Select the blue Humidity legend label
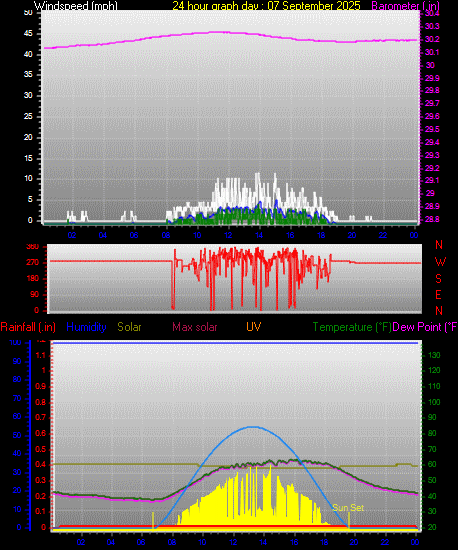 coord(86,327)
